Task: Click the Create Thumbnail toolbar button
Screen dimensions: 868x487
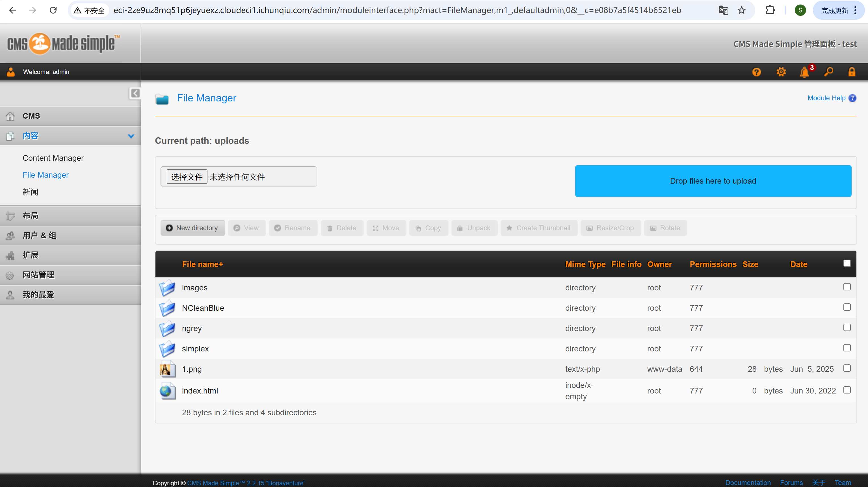Action: [x=539, y=228]
